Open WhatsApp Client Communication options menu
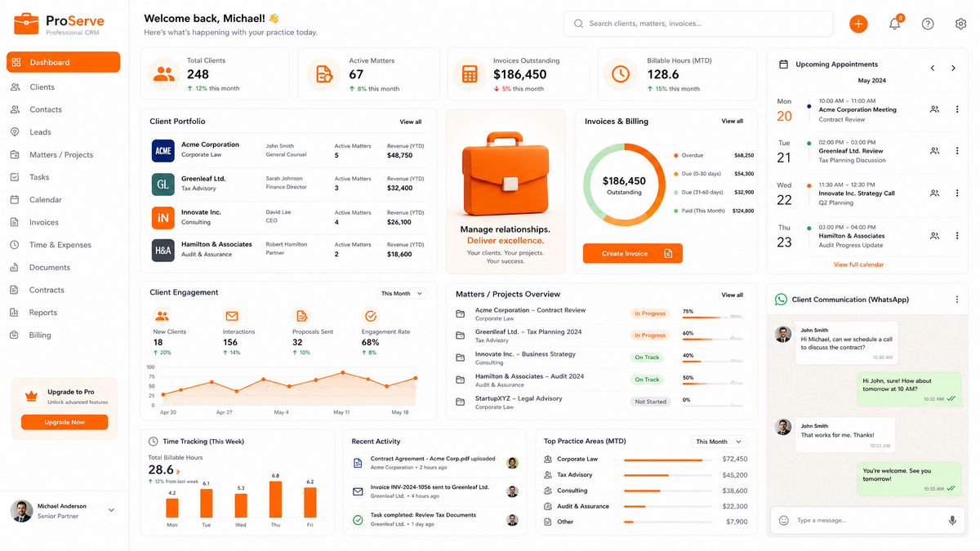The height and width of the screenshot is (551, 980). pos(957,300)
